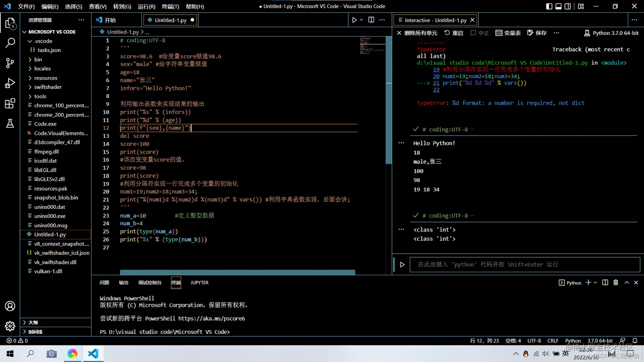Split the terminal panel
Viewport: 644px width, 362px height.
[x=605, y=282]
